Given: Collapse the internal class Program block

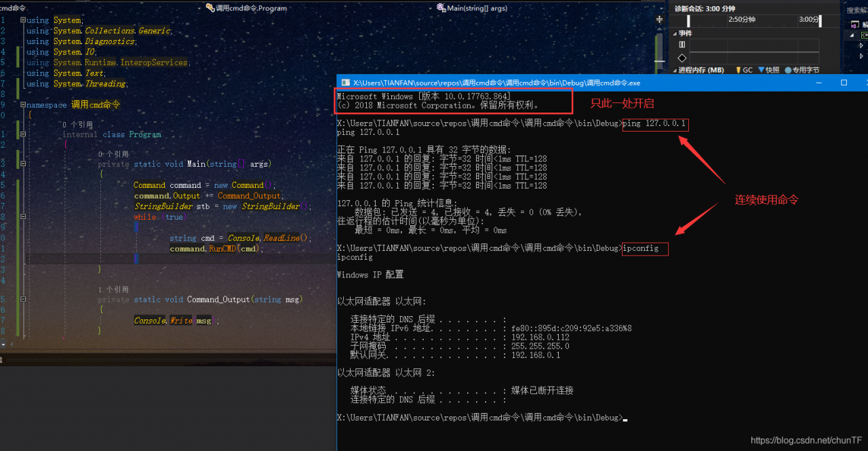Looking at the screenshot, I should tap(23, 134).
